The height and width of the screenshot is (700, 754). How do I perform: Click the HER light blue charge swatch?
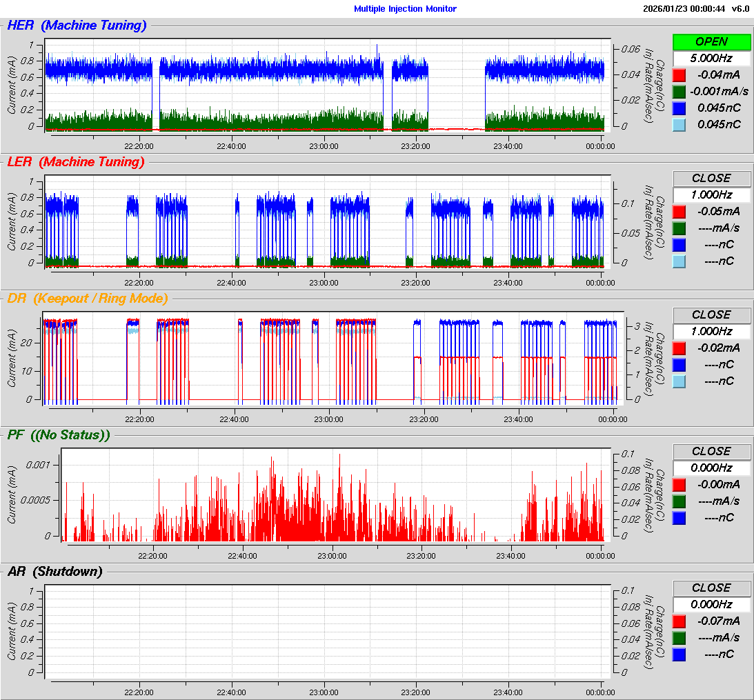pyautogui.click(x=679, y=125)
